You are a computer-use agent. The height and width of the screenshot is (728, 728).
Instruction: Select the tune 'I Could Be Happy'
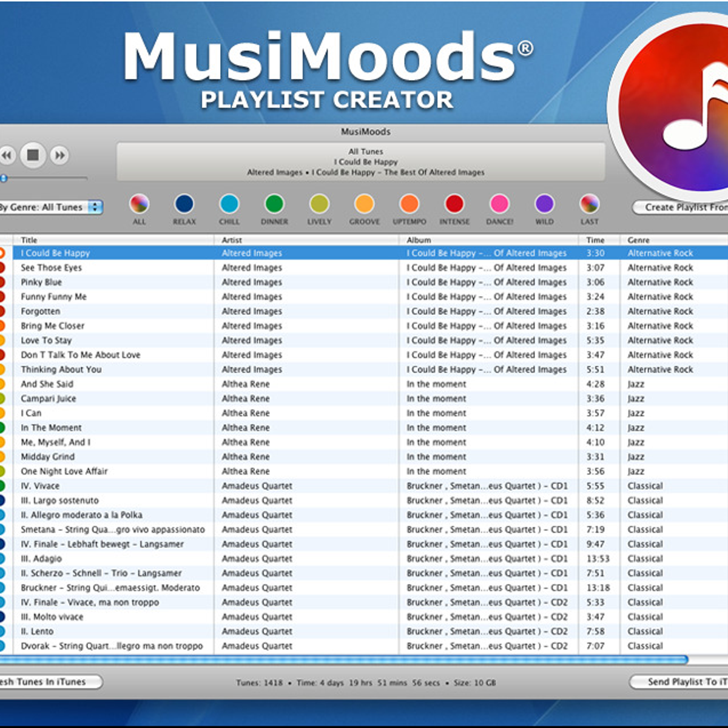click(x=364, y=253)
